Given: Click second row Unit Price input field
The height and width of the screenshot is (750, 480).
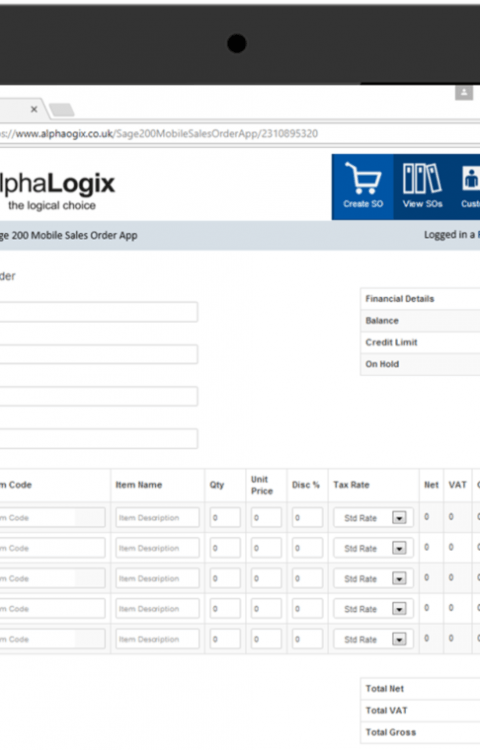Looking at the screenshot, I should (266, 548).
